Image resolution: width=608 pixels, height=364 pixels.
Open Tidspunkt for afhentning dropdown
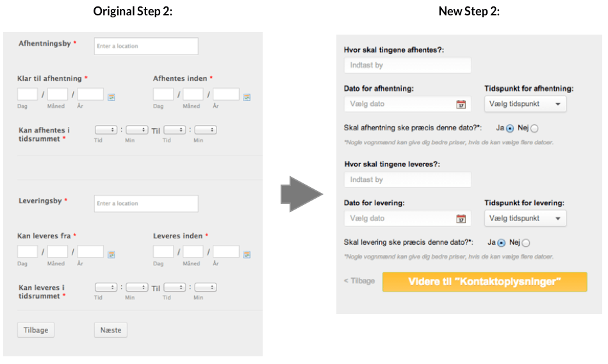(x=525, y=104)
